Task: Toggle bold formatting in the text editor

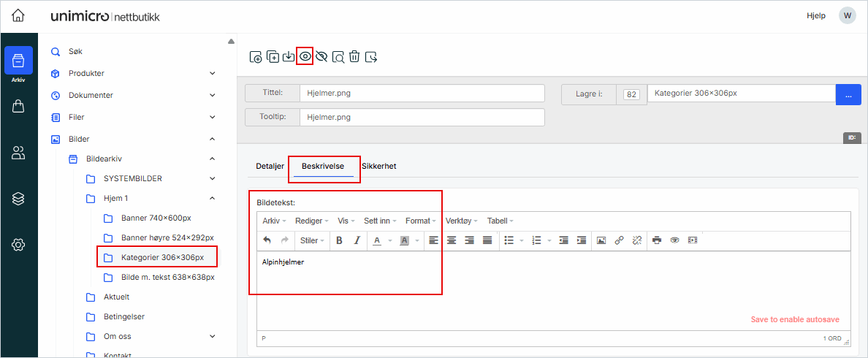Action: click(x=339, y=240)
